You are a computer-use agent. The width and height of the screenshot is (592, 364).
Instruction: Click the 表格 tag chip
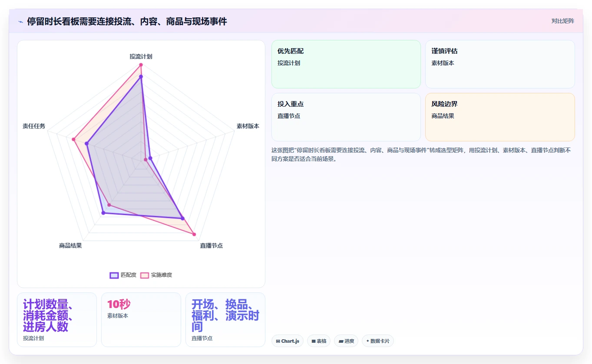coord(319,341)
